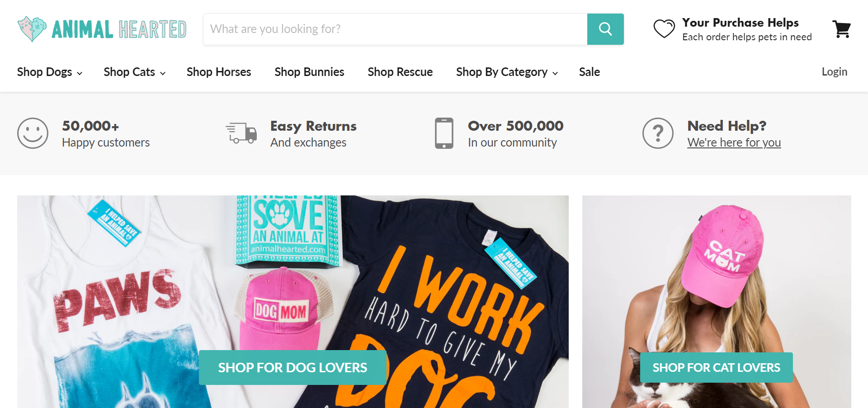Open the shopping cart icon
868x408 pixels.
(x=842, y=29)
